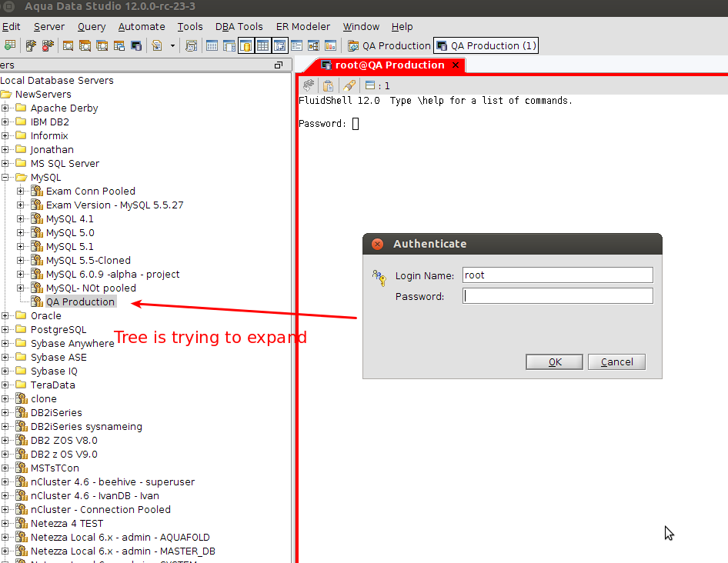Image resolution: width=728 pixels, height=563 pixels.
Task: Switch to the QA Production window button
Action: pos(389,45)
